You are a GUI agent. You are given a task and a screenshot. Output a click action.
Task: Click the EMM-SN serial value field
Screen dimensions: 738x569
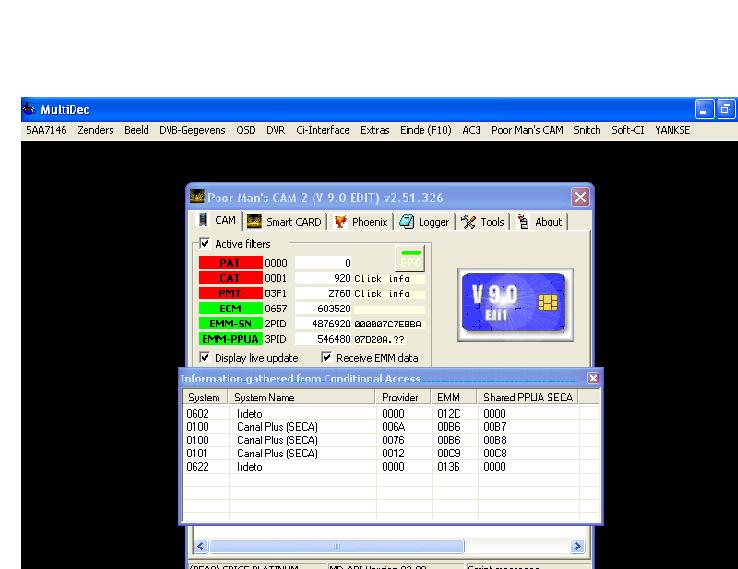388,324
